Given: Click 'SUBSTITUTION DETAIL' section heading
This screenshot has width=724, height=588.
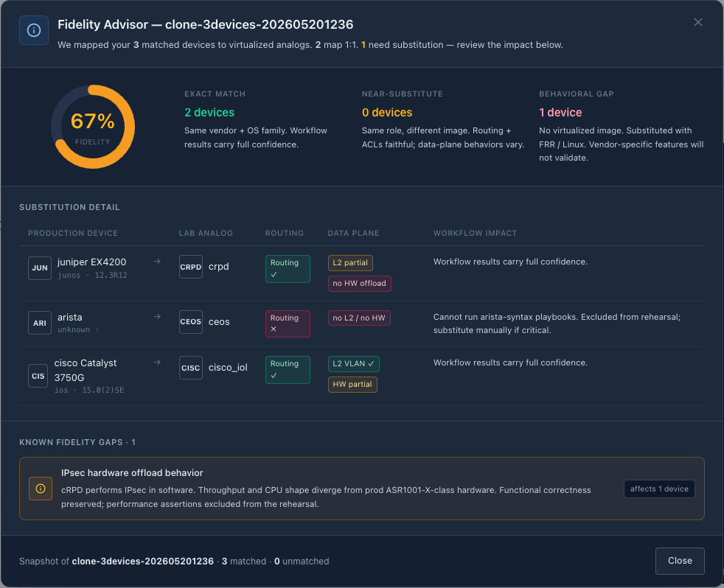Looking at the screenshot, I should point(69,207).
